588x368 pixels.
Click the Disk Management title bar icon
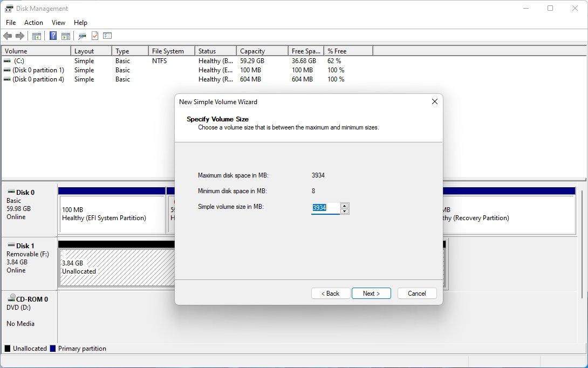pyautogui.click(x=9, y=9)
